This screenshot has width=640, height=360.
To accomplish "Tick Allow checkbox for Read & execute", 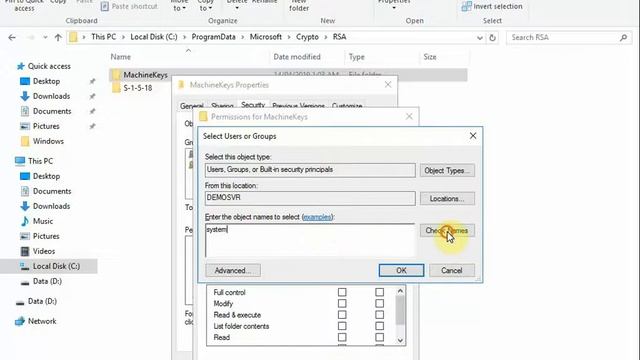I will click(342, 315).
